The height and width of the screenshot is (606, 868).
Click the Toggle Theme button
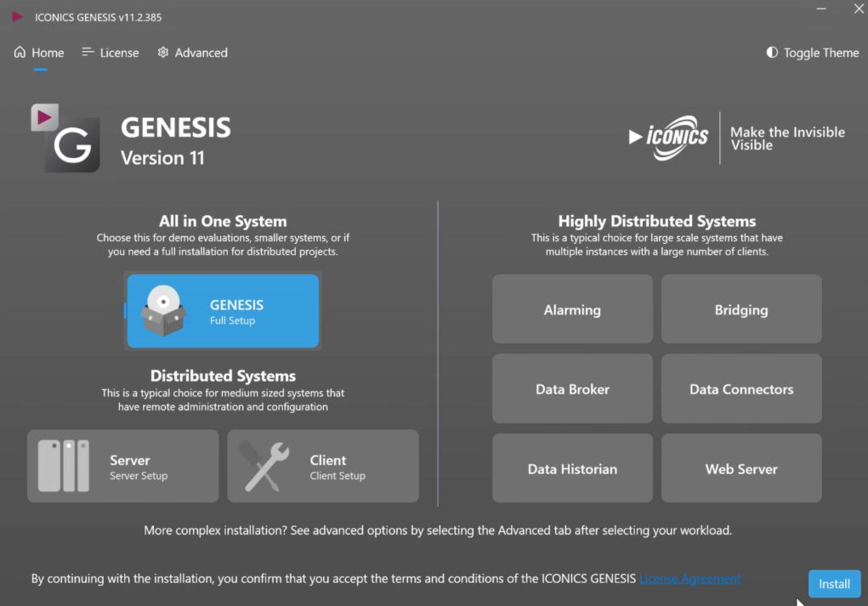point(812,53)
